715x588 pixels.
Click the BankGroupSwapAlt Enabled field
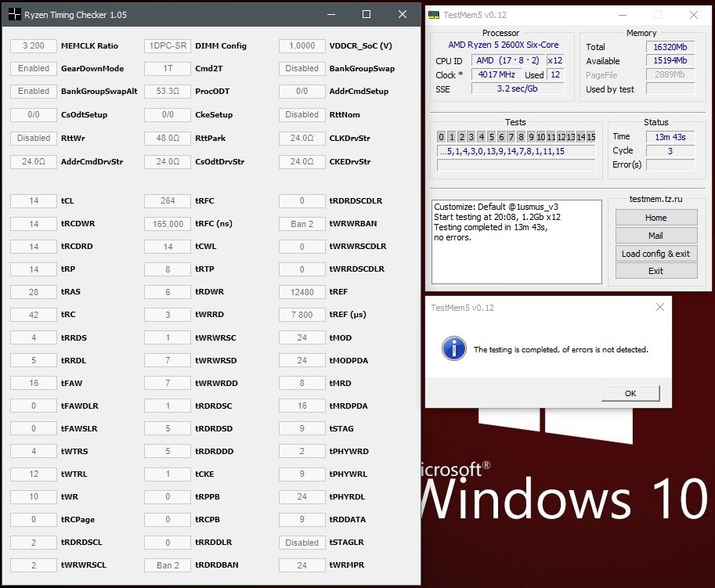(x=34, y=91)
